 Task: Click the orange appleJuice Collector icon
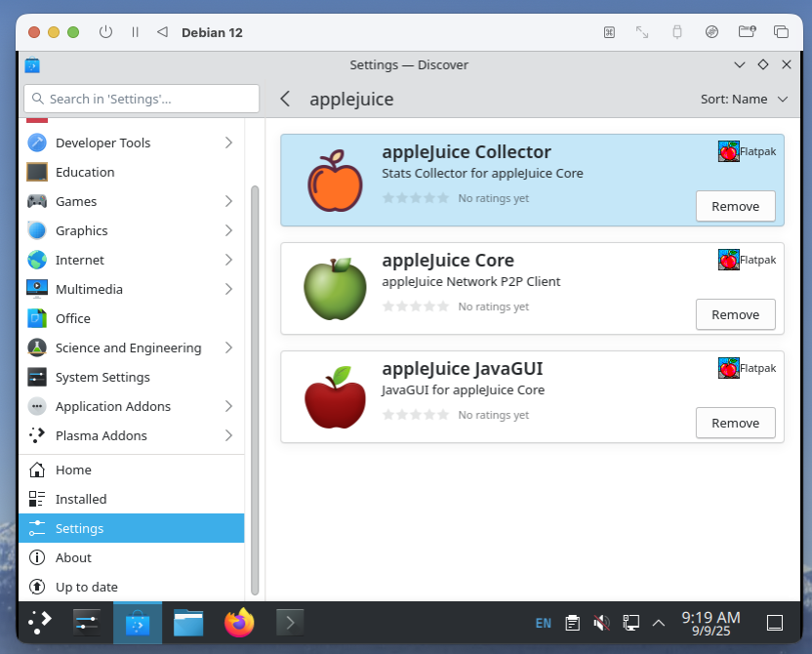pos(335,181)
